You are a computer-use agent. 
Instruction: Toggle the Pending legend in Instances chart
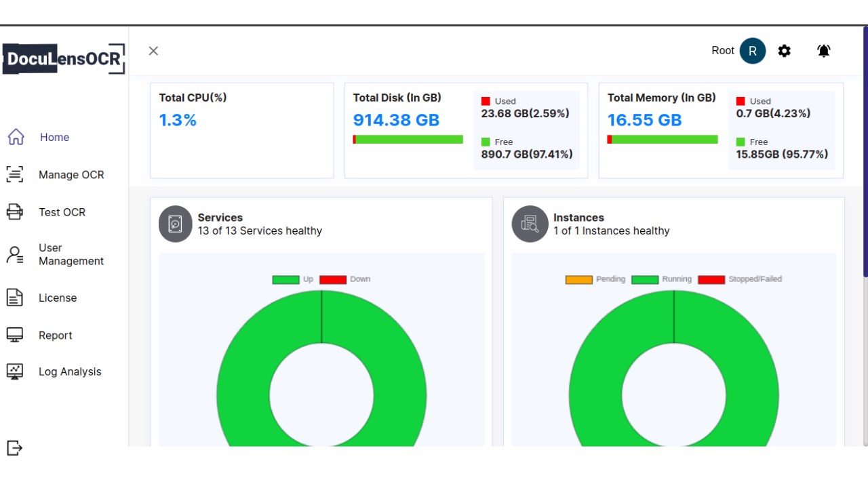[595, 279]
